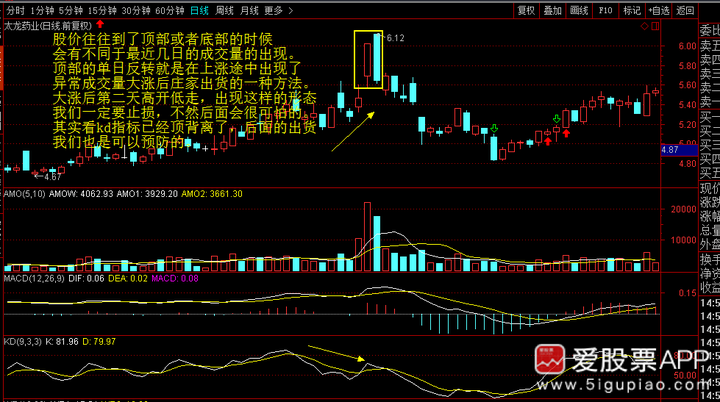Open F10 company information
This screenshot has width=720, height=402.
[x=605, y=11]
